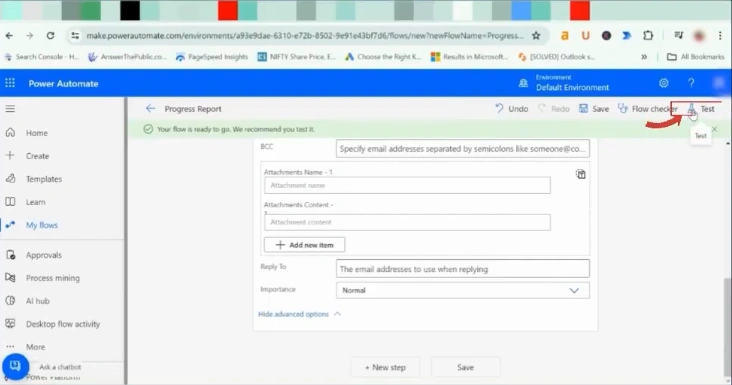Click the Importance field label
The height and width of the screenshot is (385, 732).
(x=278, y=289)
